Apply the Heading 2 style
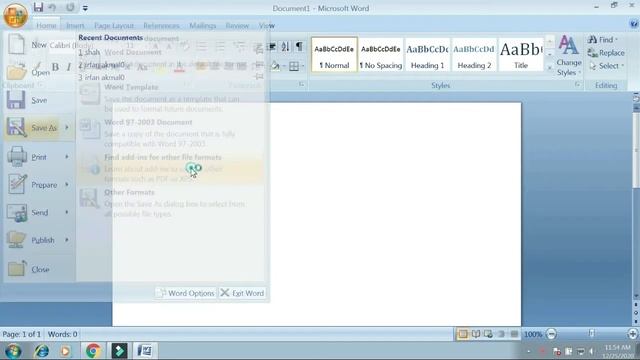This screenshot has height=360, width=640. pyautogui.click(x=474, y=55)
